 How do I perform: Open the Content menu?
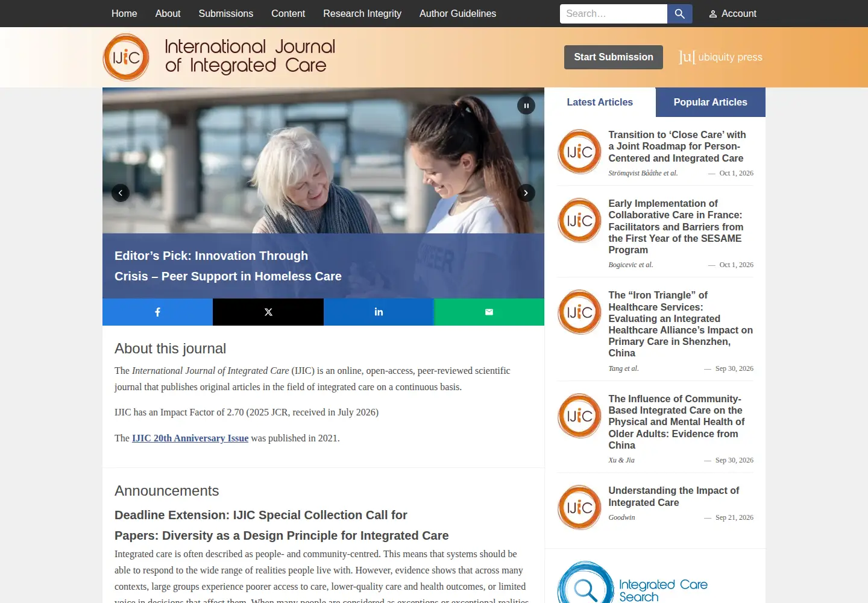(x=288, y=13)
